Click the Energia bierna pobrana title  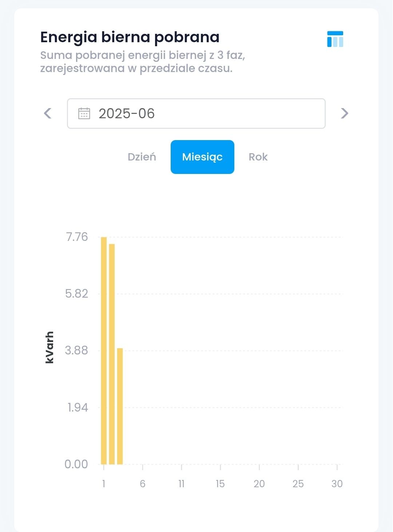point(130,37)
